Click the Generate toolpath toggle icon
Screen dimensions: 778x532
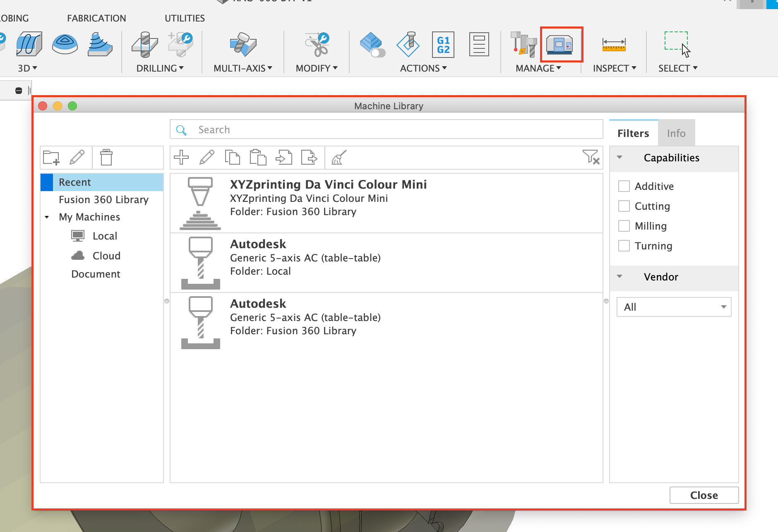coord(372,45)
